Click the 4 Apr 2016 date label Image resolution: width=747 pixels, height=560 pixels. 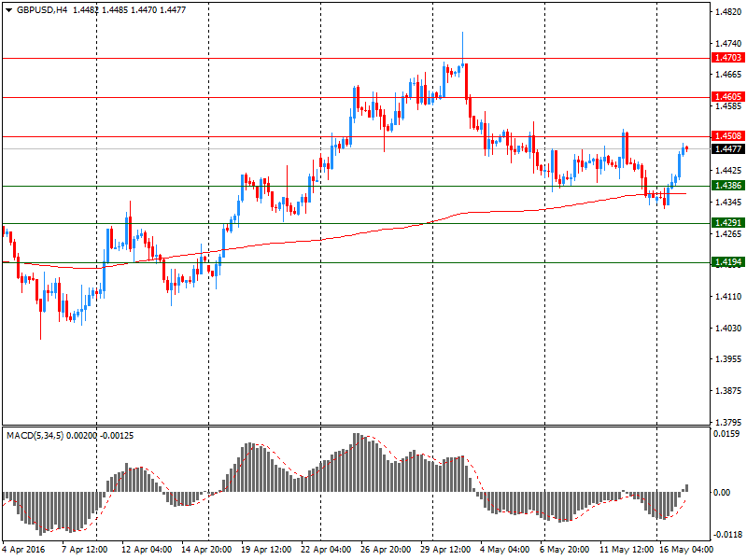pos(24,550)
